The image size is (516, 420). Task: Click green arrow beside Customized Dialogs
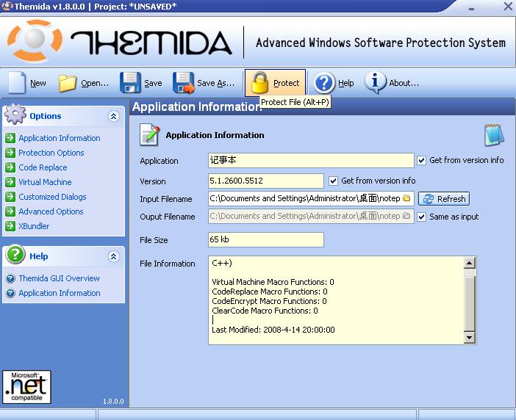tap(10, 197)
